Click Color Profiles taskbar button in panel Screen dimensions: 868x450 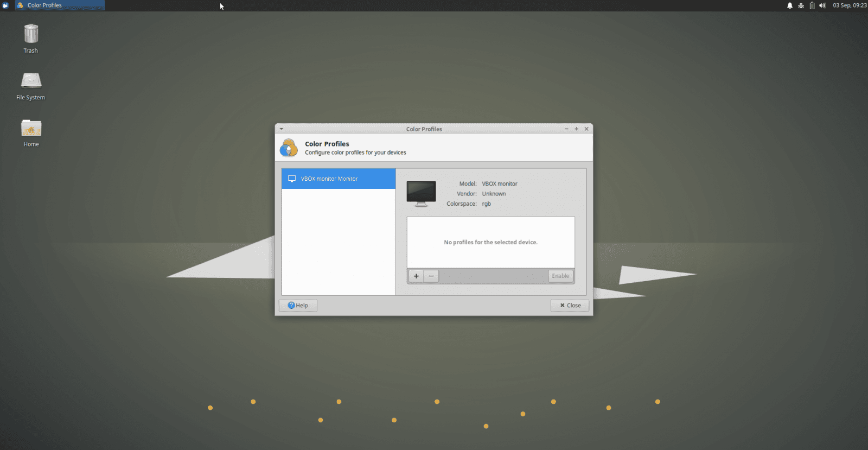[60, 5]
